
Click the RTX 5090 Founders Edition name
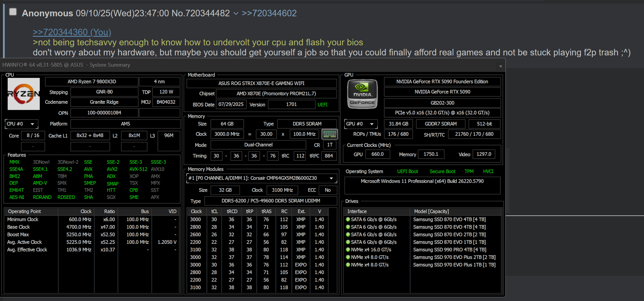coord(442,82)
